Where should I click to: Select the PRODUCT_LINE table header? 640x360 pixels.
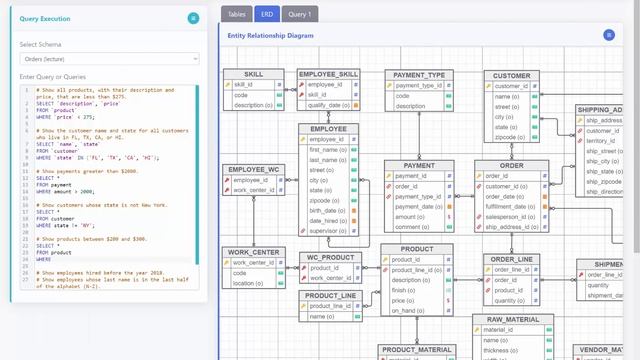click(x=330, y=296)
